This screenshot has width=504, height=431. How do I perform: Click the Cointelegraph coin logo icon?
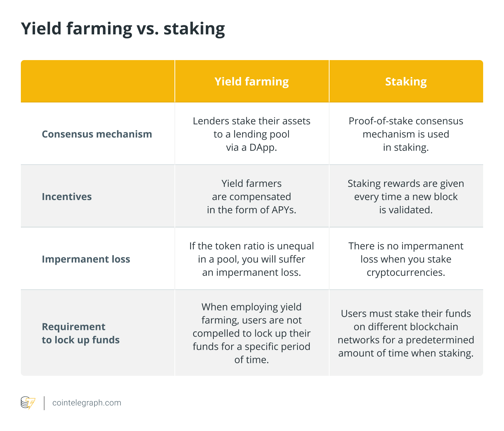pos(28,403)
